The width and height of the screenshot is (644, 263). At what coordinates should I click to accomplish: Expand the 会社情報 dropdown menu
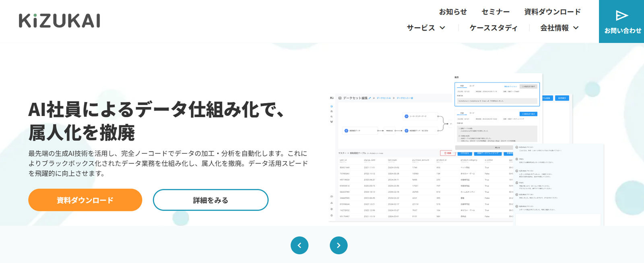click(x=559, y=28)
